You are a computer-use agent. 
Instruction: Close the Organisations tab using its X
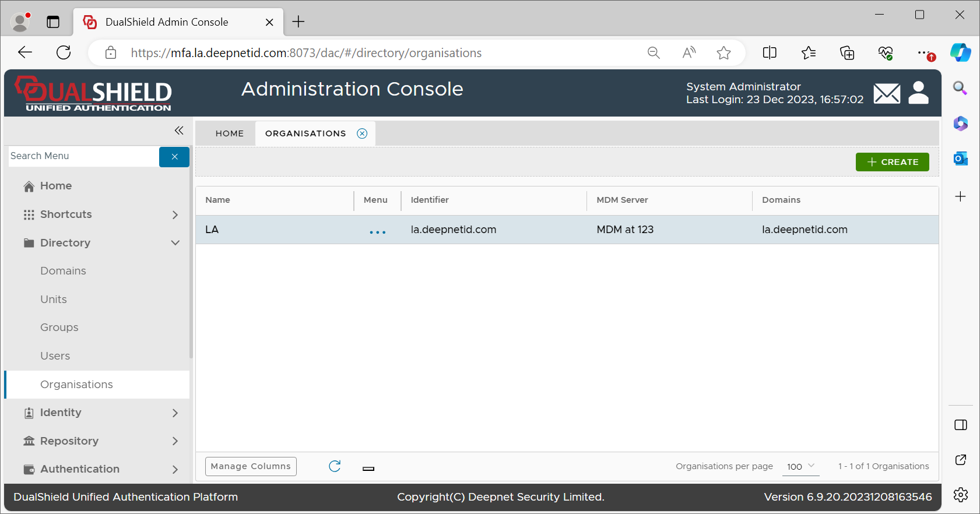tap(362, 133)
